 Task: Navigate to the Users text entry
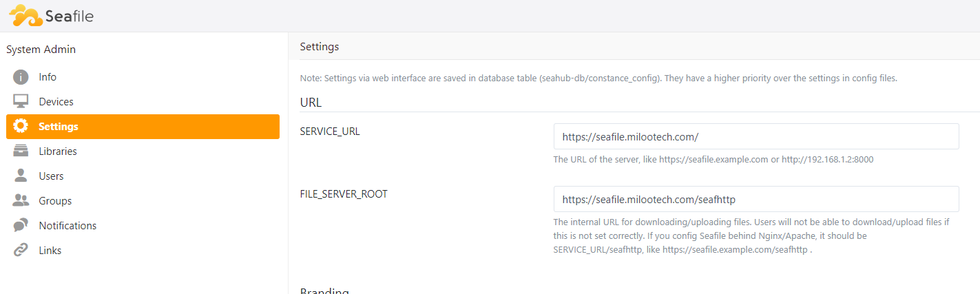(x=51, y=176)
